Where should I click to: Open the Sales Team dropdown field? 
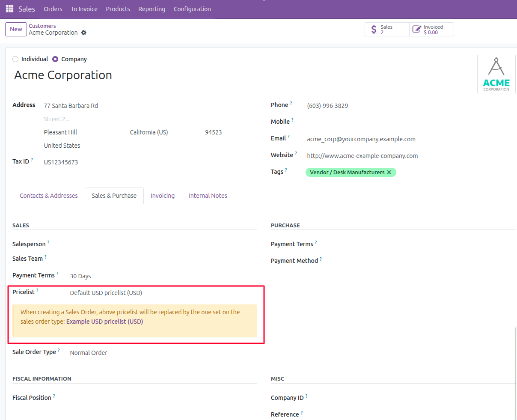(x=163, y=259)
